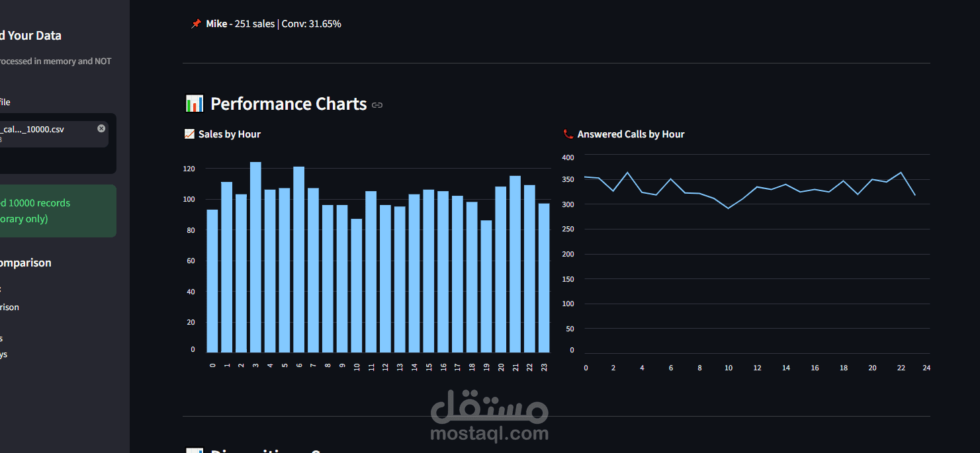This screenshot has height=453, width=980.
Task: Copy the Performance Charts heading anchor link
Action: point(377,105)
